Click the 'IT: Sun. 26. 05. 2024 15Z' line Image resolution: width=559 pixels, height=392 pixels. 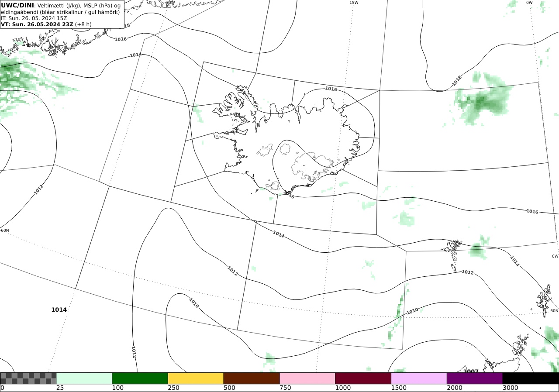pos(34,18)
